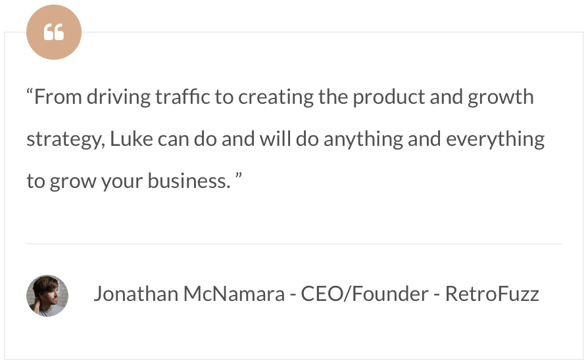Click the CEO/Founder title text

click(364, 294)
